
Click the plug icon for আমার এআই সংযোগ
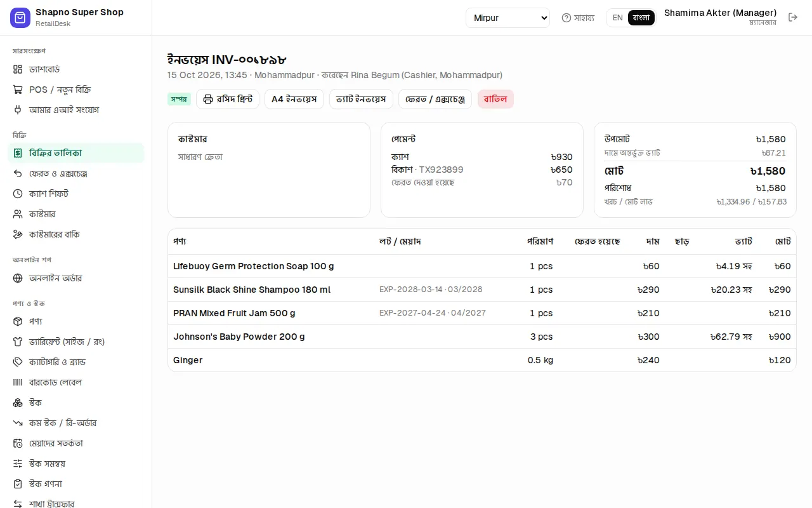point(18,110)
